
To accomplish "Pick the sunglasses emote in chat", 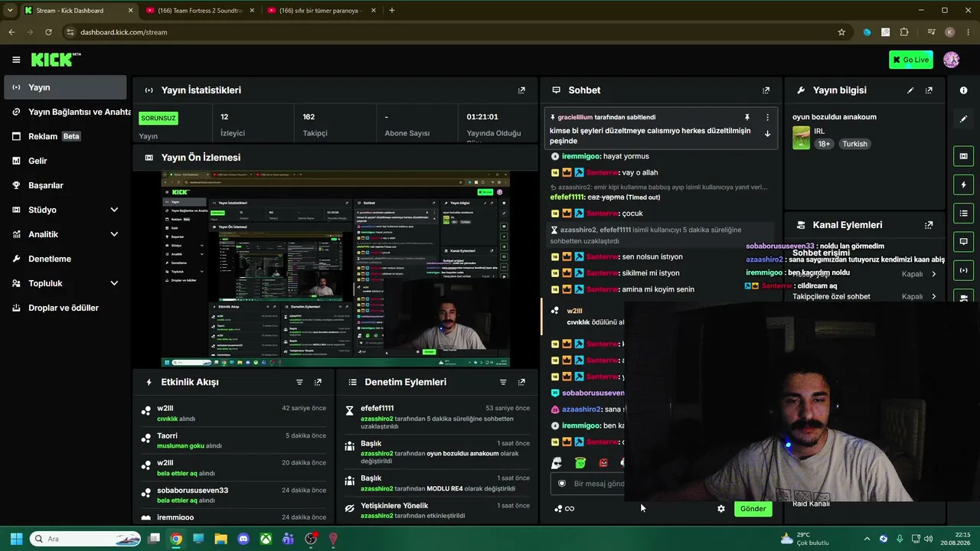I will [x=557, y=463].
